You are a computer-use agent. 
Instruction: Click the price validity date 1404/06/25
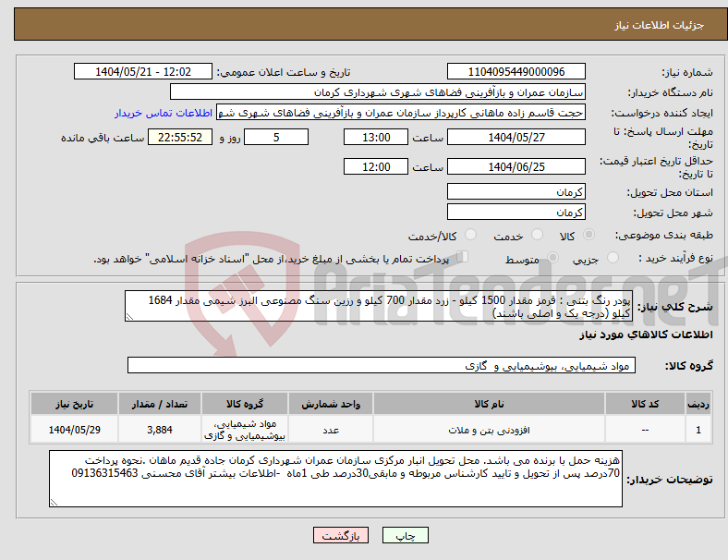[516, 166]
